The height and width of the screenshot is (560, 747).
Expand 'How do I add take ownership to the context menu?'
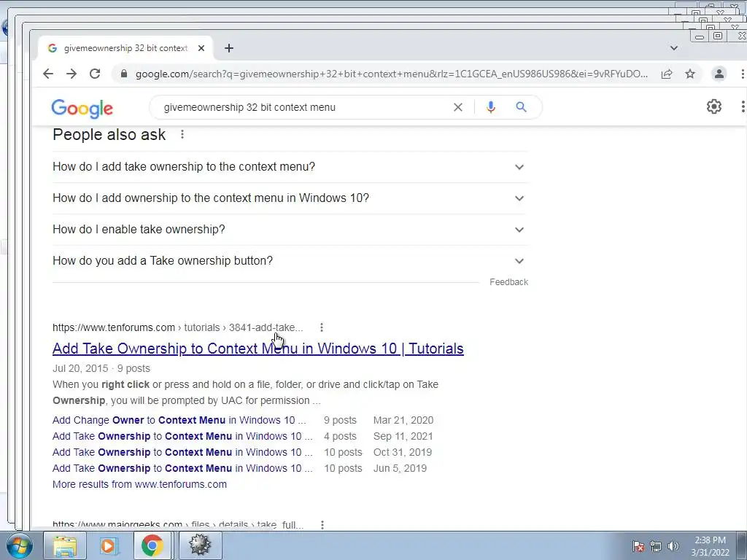pyautogui.click(x=290, y=167)
